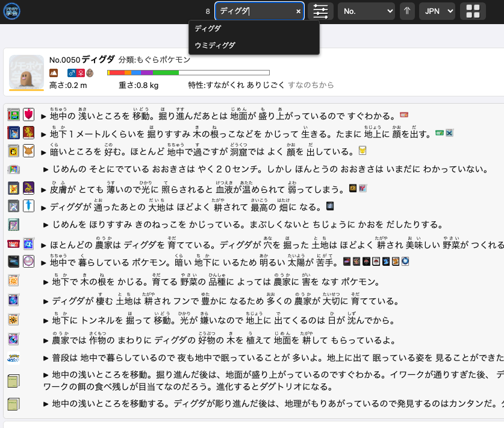Select the Sun game icon on the 木の根を かじる row
This screenshot has width=504, height=428.
(x=13, y=280)
